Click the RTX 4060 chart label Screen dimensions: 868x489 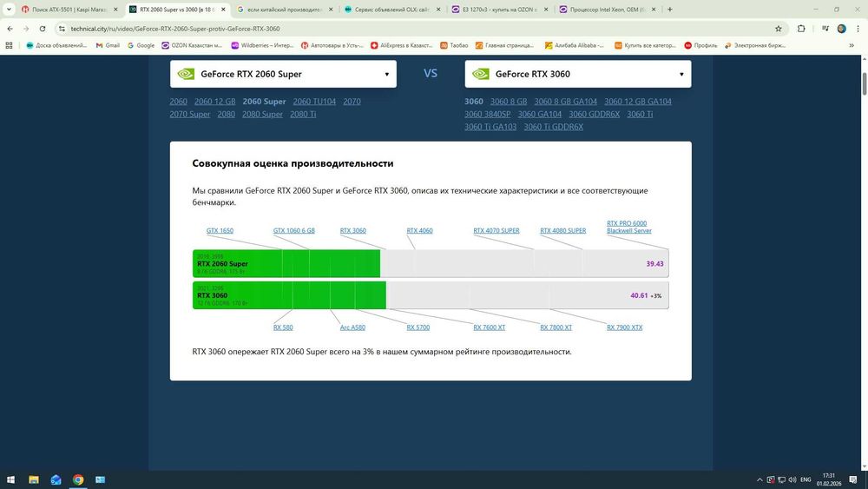(x=419, y=230)
